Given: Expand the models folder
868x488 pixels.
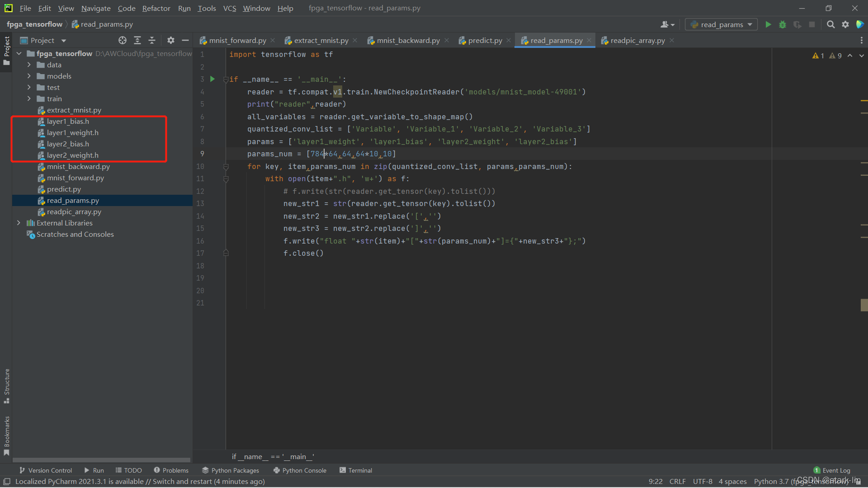Looking at the screenshot, I should pyautogui.click(x=29, y=76).
